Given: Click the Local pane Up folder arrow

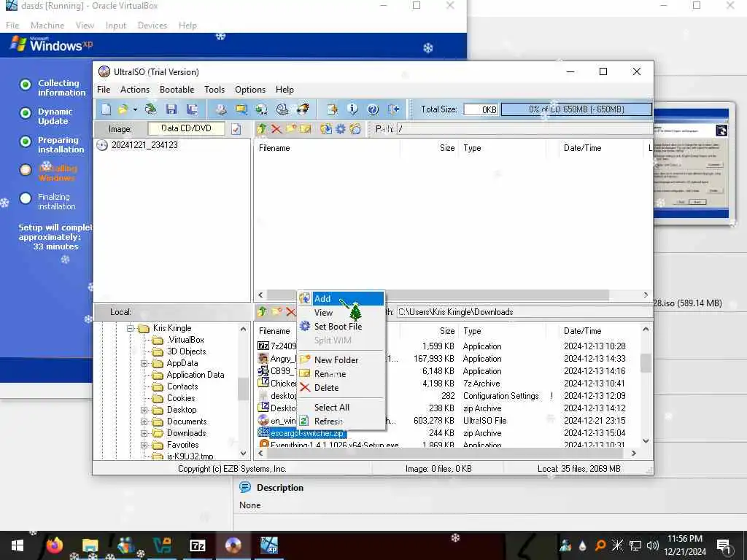Looking at the screenshot, I should pos(262,312).
